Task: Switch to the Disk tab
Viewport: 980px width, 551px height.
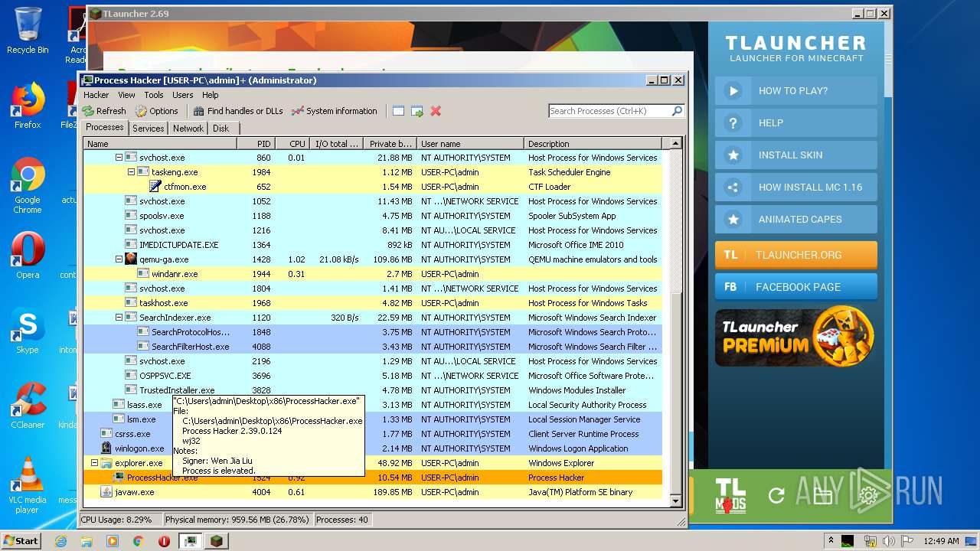Action: point(220,129)
